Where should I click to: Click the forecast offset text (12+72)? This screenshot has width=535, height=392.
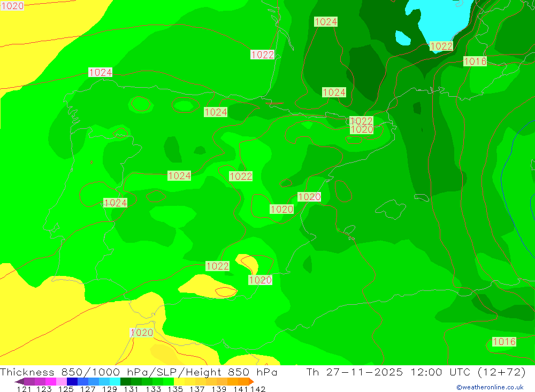pos(502,372)
